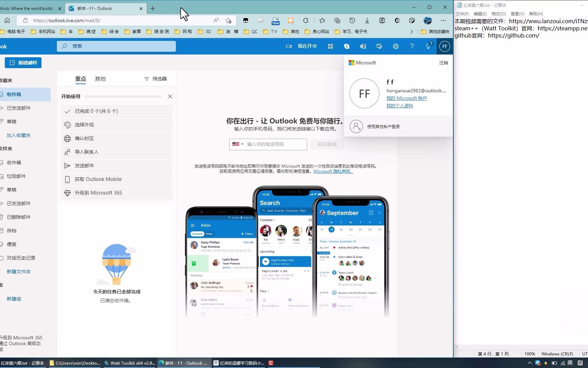Viewport: 588px width, 368px height.
Task: Click 使用其他帐户登录 option
Action: 398,126
